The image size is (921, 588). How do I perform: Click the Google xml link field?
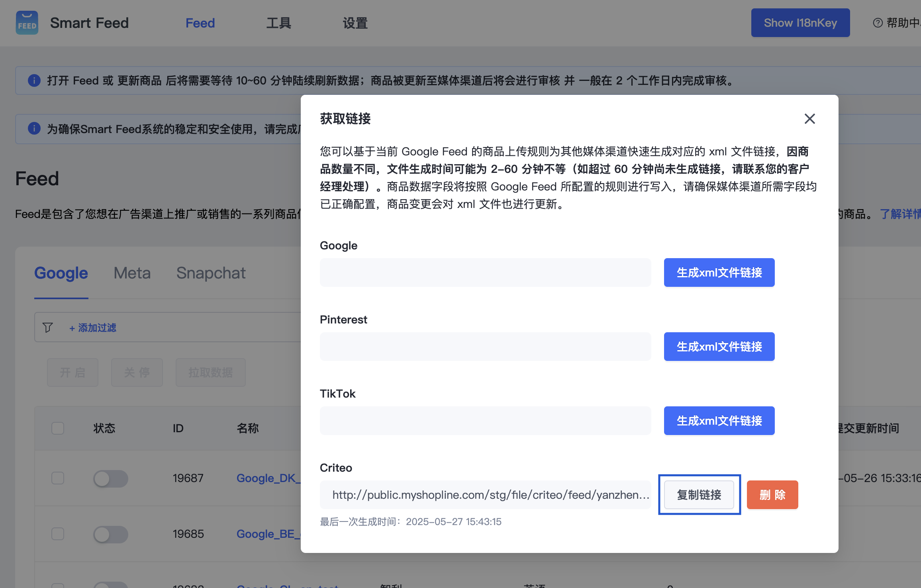pyautogui.click(x=485, y=272)
